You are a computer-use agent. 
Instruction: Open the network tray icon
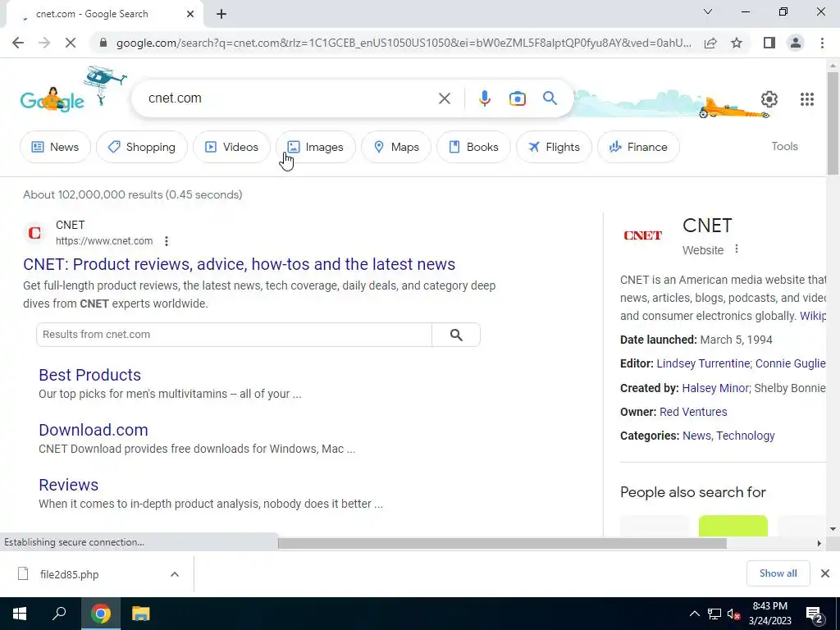[x=714, y=614]
